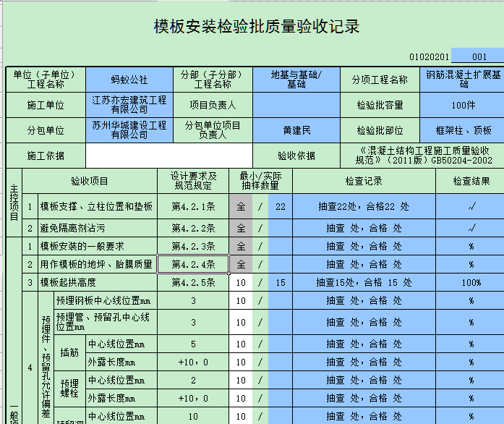Select design value 5 in 插筋 中心线位置 row

click(193, 344)
